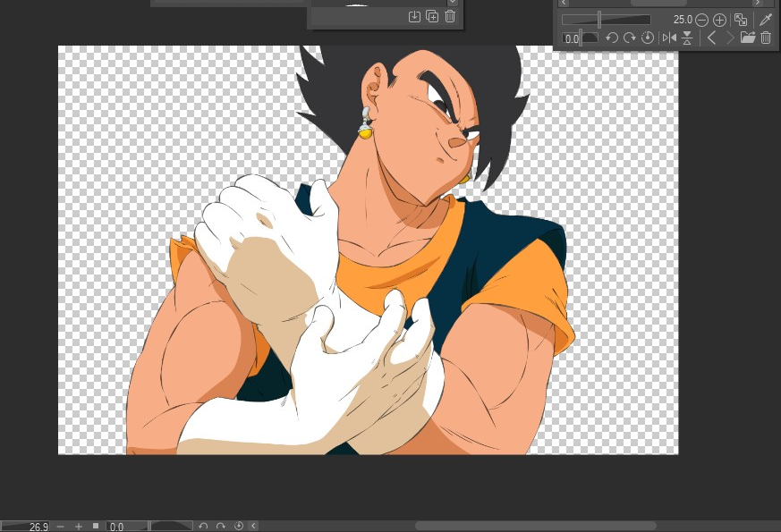Zoom in with the Sub View plus button
This screenshot has height=532, width=781.
pos(719,21)
